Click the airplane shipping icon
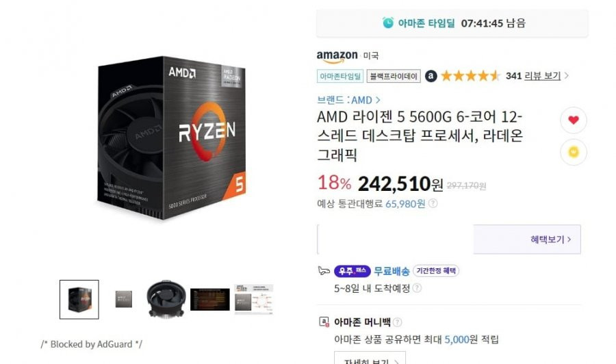 click(x=323, y=270)
